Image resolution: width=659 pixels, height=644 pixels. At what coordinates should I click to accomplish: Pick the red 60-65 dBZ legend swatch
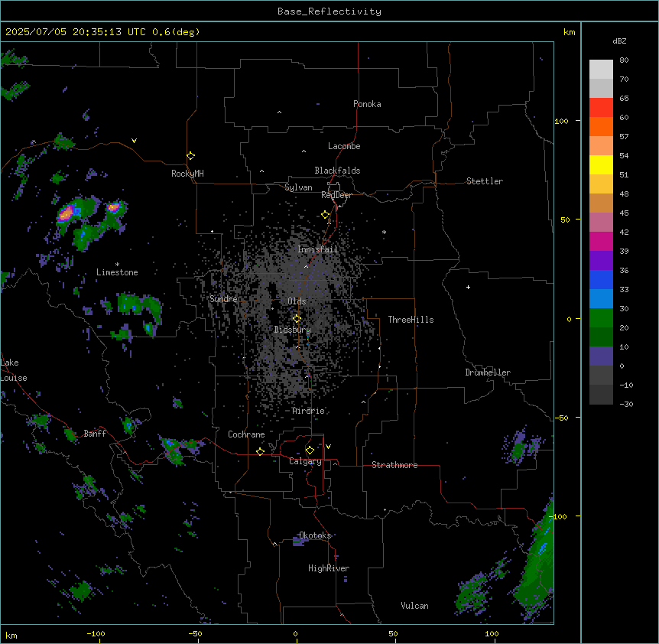point(601,108)
